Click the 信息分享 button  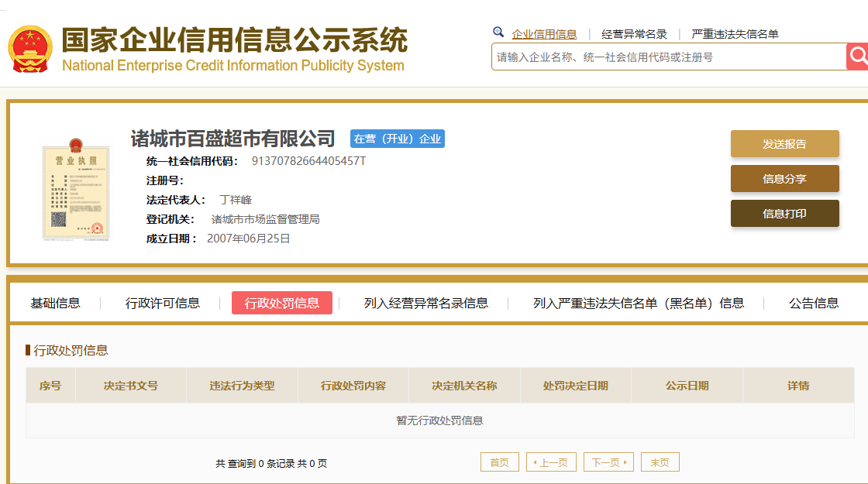(x=784, y=179)
